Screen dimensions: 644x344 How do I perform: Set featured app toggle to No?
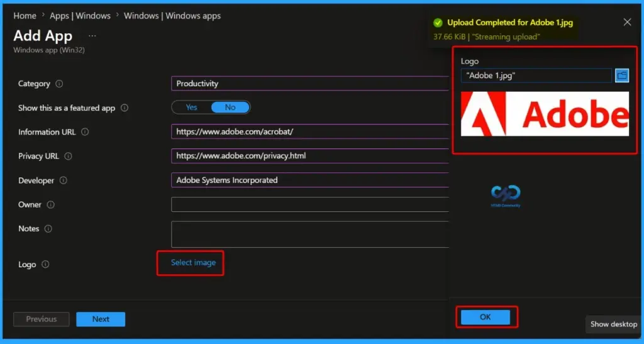[x=230, y=108]
